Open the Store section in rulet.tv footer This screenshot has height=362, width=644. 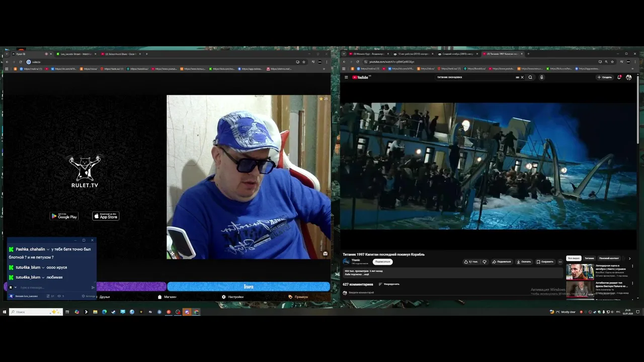[167, 297]
